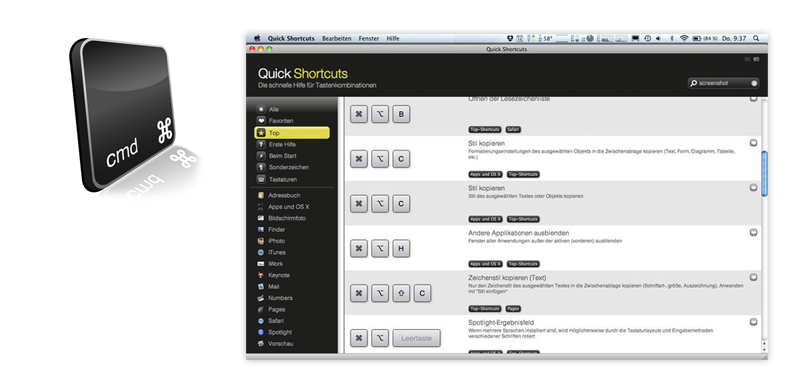Click the battery status (84 %)
800x390 pixels.
tap(705, 38)
